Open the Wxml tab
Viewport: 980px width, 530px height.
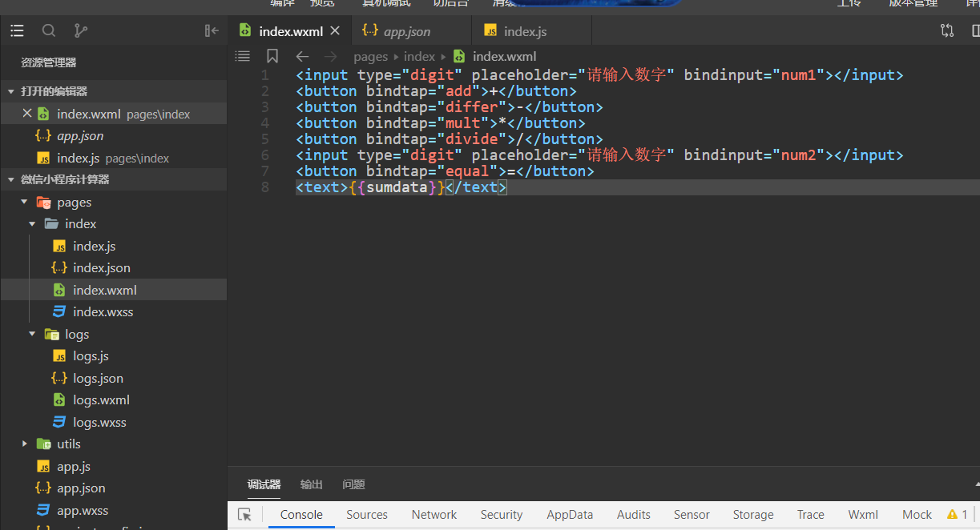[x=863, y=515]
